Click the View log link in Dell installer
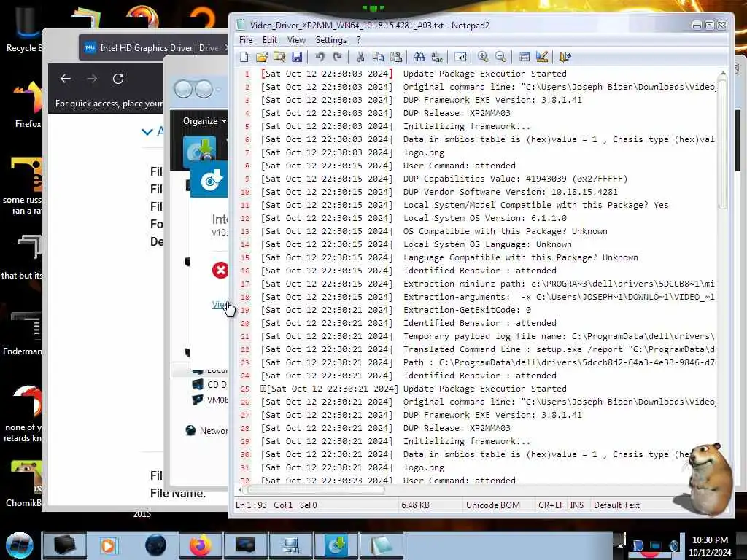This screenshot has width=747, height=560. tap(220, 305)
